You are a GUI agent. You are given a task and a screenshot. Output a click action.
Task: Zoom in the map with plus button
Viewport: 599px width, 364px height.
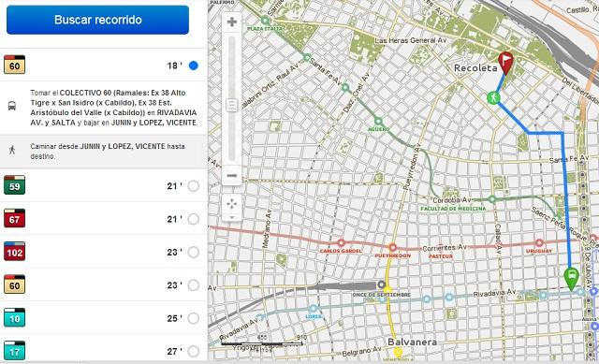tap(232, 22)
